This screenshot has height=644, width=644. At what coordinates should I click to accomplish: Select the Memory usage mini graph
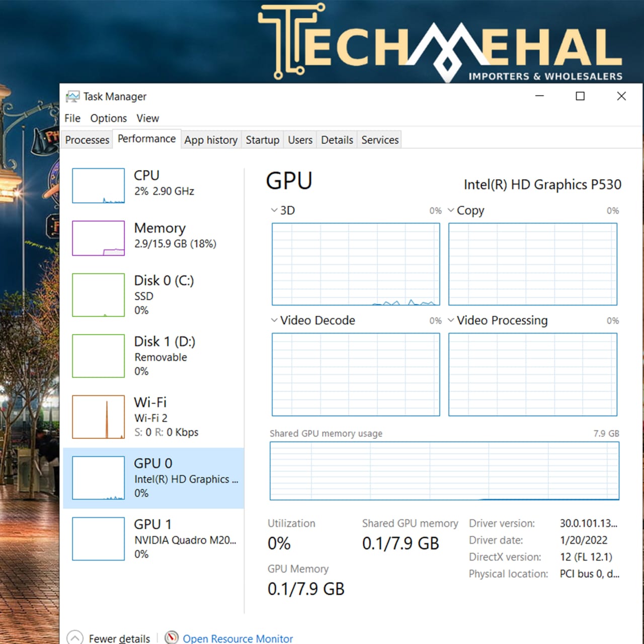(98, 238)
